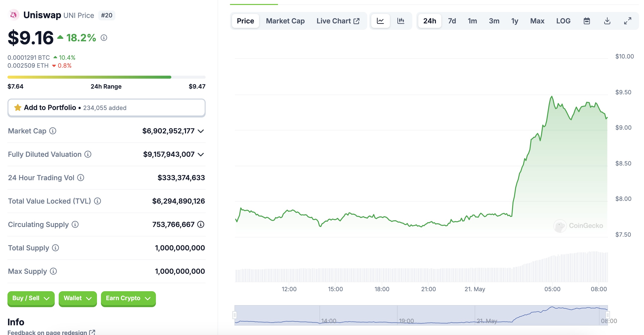Click the $9.47 range high value
The image size is (644, 335).
pos(197,86)
